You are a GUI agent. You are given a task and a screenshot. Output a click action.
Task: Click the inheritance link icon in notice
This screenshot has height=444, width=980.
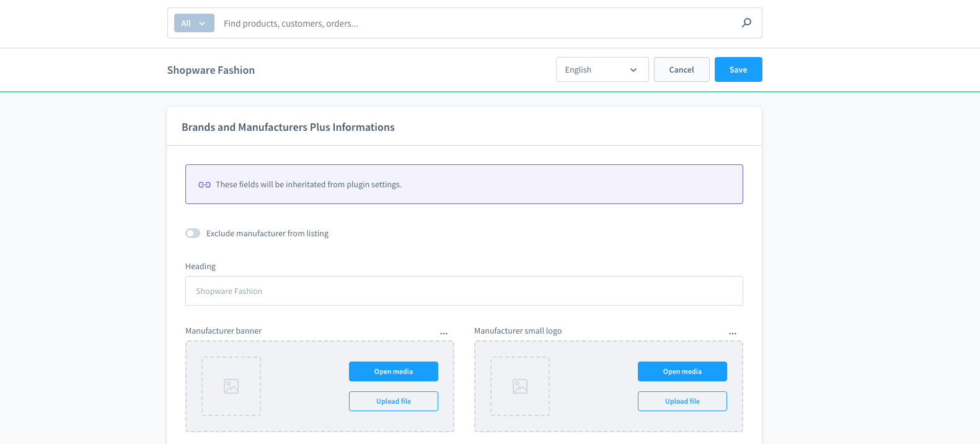(205, 185)
